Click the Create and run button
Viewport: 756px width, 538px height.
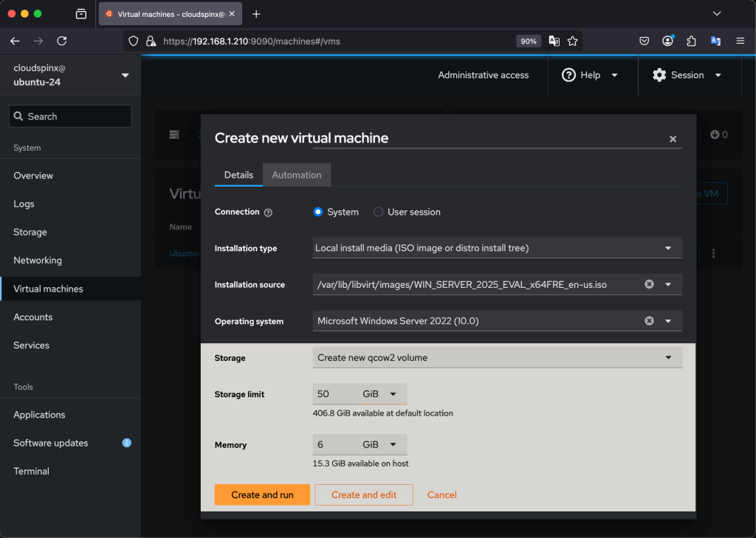pos(262,494)
